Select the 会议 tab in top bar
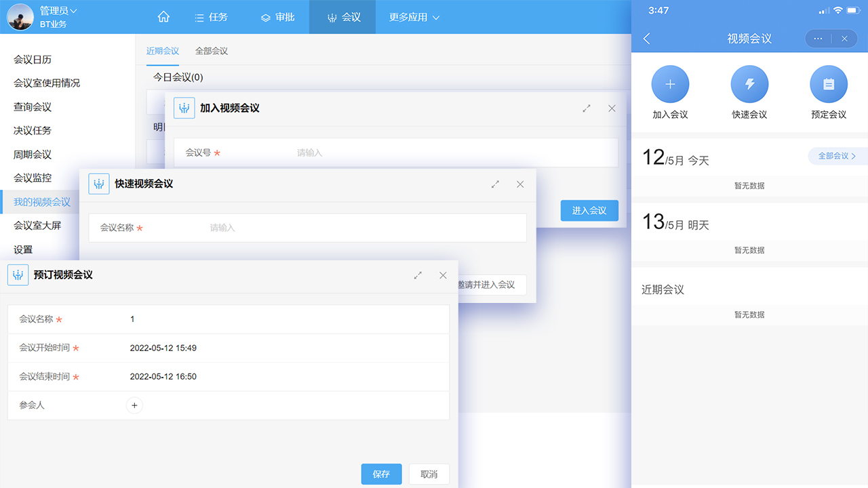Screen dimensions: 868x488 [x=343, y=17]
